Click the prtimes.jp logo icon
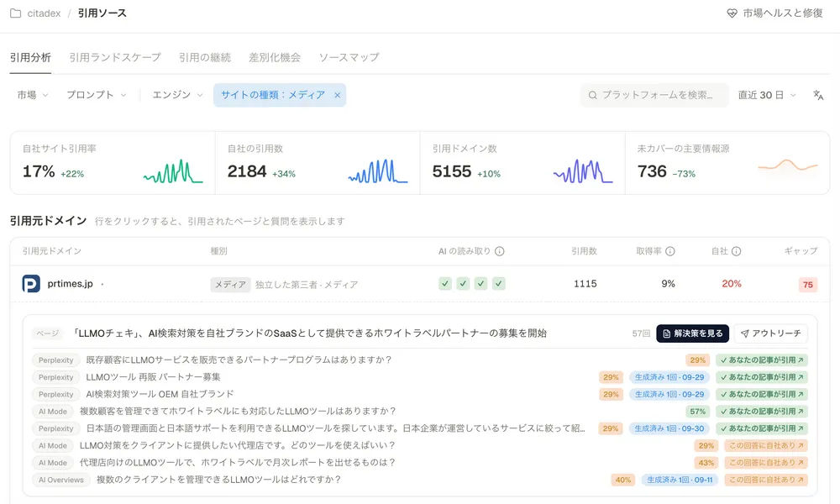This screenshot has height=504, width=840. coord(31,284)
